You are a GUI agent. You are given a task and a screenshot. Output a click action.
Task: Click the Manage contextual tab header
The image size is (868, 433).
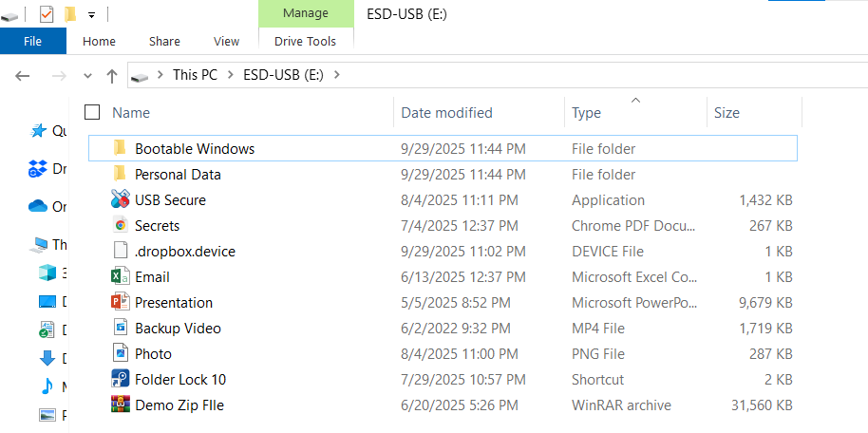[x=306, y=12]
